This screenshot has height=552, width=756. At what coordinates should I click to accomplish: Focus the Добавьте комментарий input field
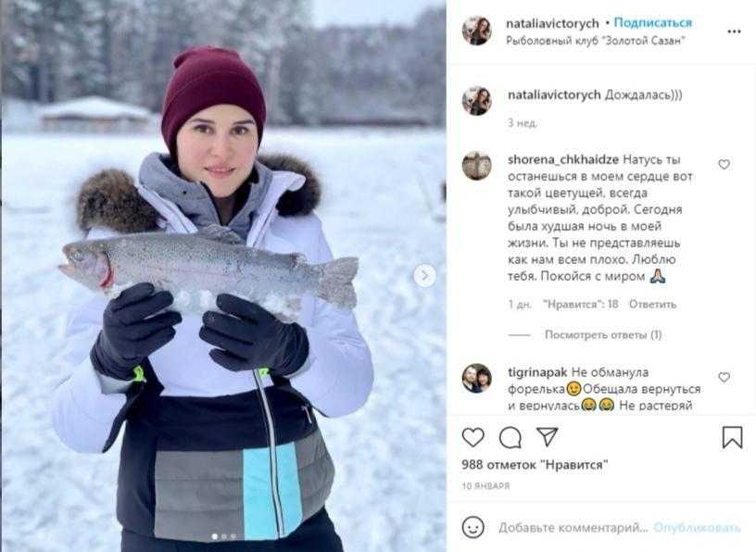click(573, 527)
